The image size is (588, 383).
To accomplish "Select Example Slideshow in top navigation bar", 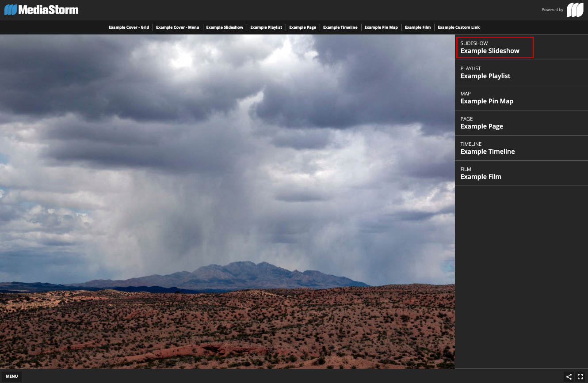I will pyautogui.click(x=225, y=27).
